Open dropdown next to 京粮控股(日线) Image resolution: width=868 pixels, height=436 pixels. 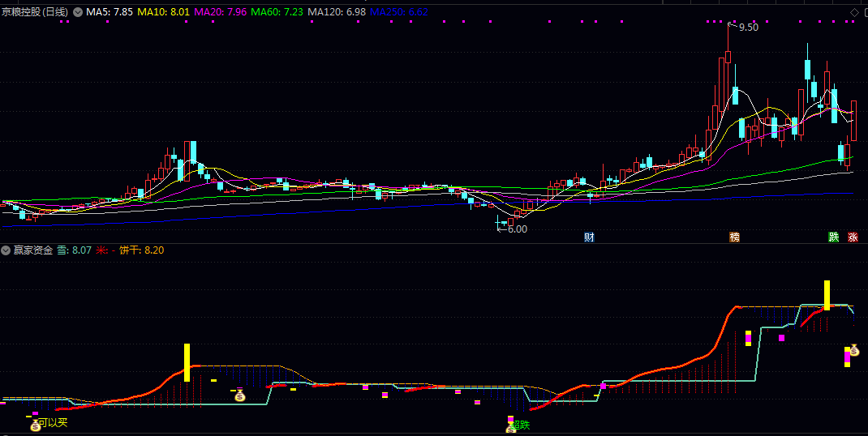pos(78,12)
